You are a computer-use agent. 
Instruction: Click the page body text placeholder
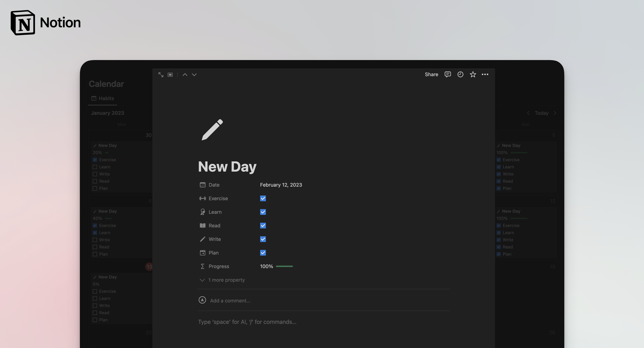click(247, 322)
